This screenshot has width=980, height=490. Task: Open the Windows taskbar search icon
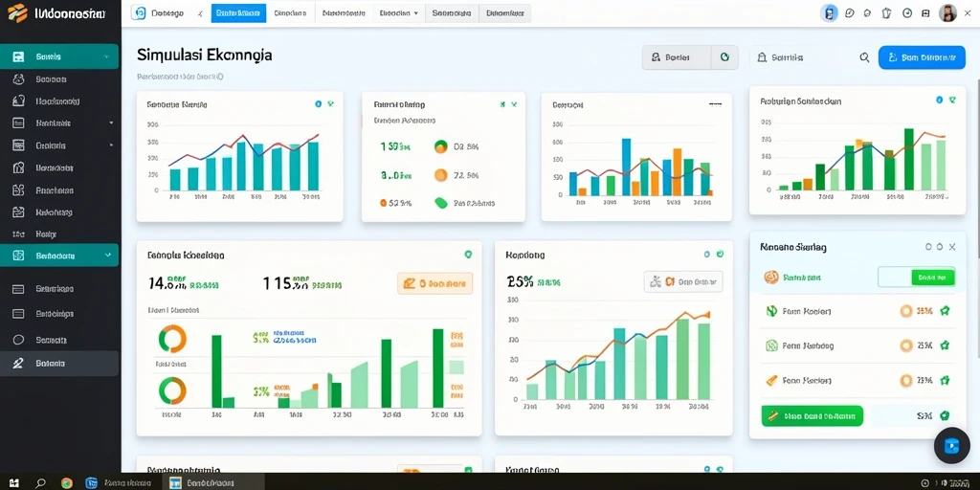pos(40,482)
